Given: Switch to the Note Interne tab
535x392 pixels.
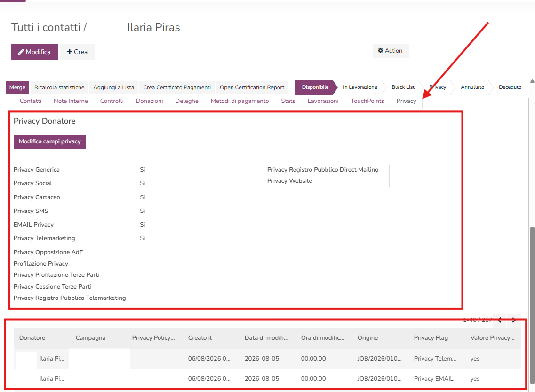Looking at the screenshot, I should click(71, 101).
